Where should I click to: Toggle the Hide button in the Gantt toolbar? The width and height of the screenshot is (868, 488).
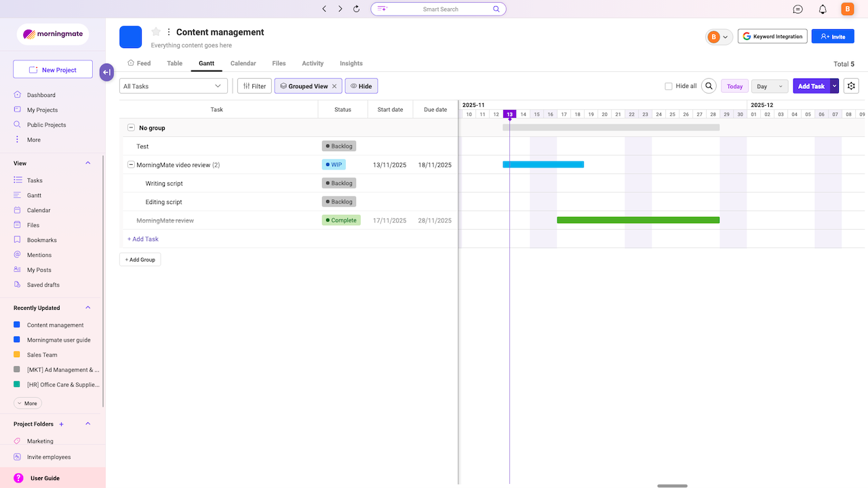361,85
